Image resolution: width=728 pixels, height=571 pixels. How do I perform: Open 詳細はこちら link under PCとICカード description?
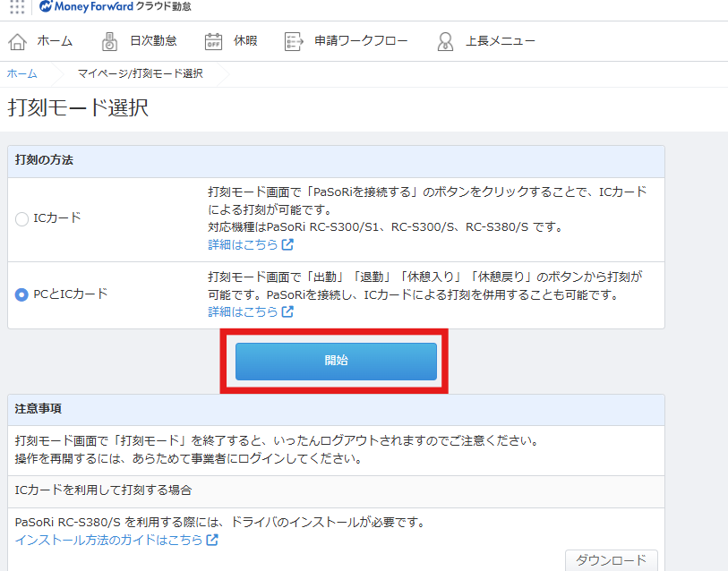tap(243, 311)
